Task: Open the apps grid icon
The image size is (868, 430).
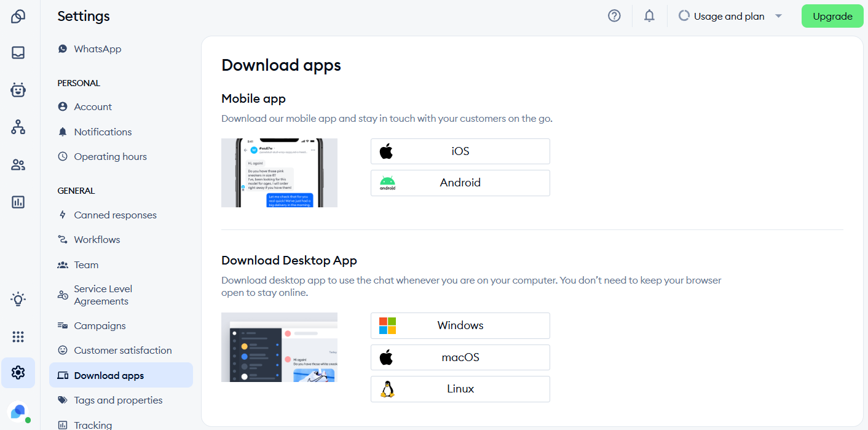Action: [x=18, y=336]
